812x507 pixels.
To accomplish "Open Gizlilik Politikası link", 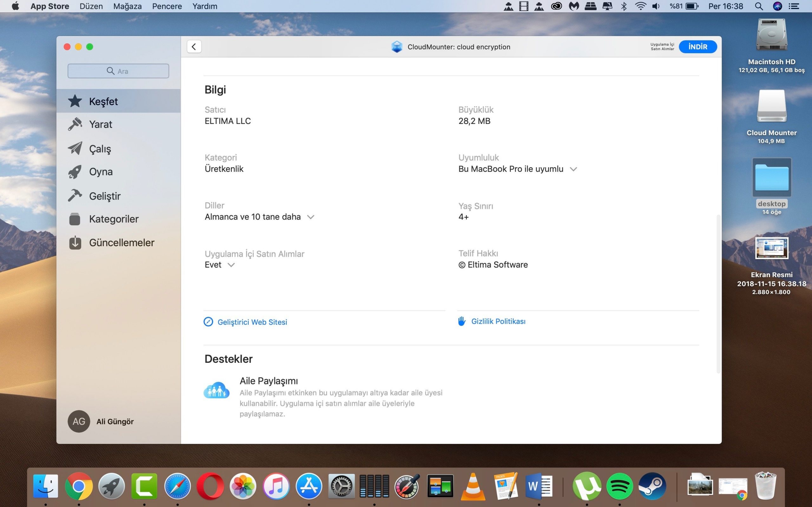I will [498, 321].
